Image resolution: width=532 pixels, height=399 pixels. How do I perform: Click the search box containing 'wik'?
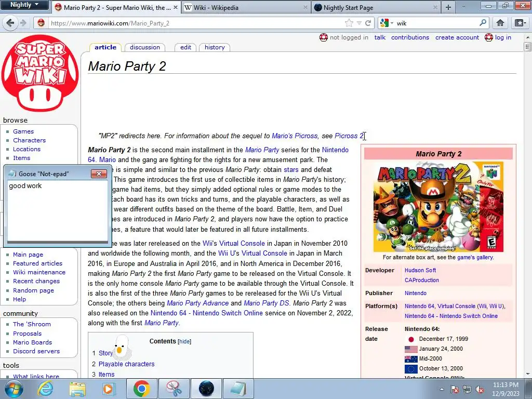click(437, 23)
